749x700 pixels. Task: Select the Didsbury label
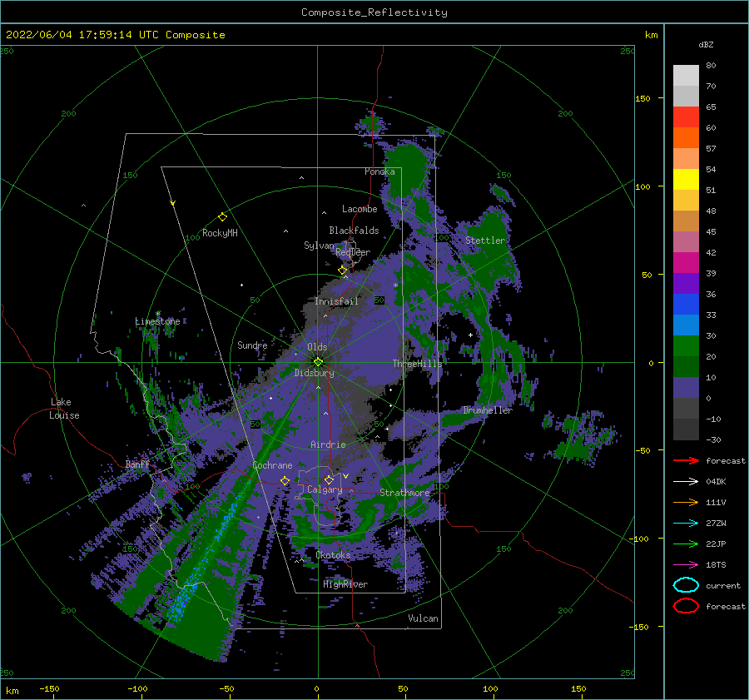point(314,373)
